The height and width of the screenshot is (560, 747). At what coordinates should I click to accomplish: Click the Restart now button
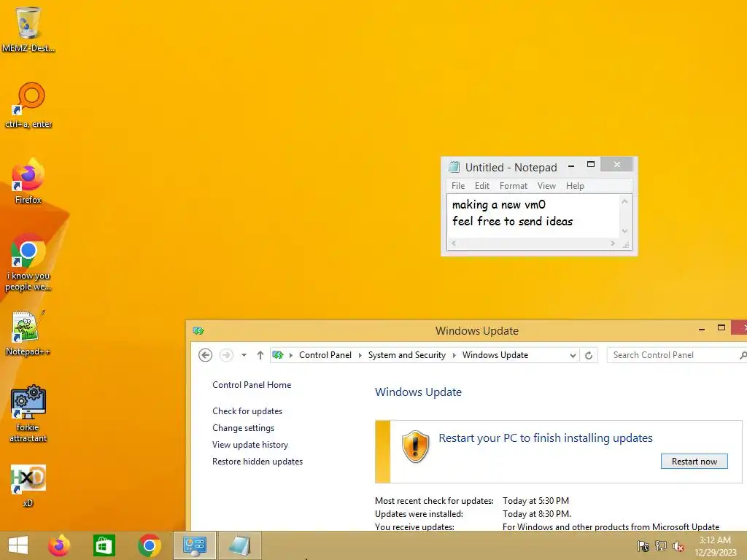point(694,461)
